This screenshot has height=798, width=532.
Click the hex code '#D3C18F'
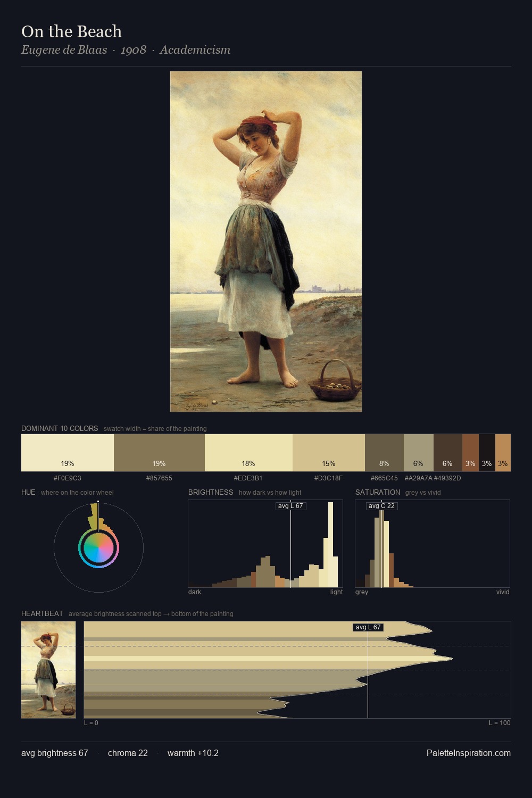329,478
